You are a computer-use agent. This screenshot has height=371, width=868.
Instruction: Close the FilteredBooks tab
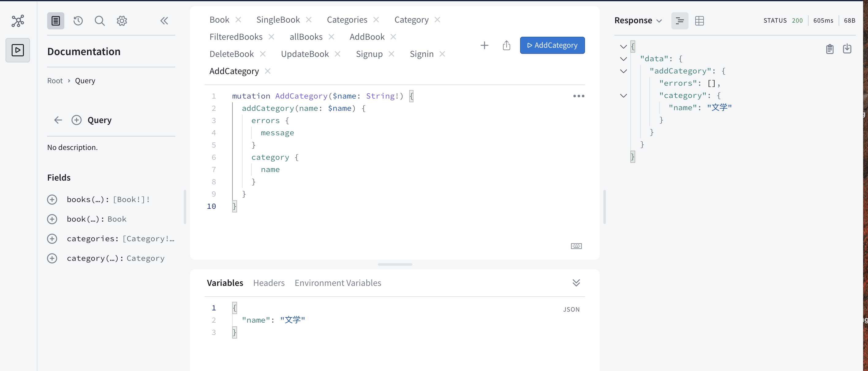point(271,37)
